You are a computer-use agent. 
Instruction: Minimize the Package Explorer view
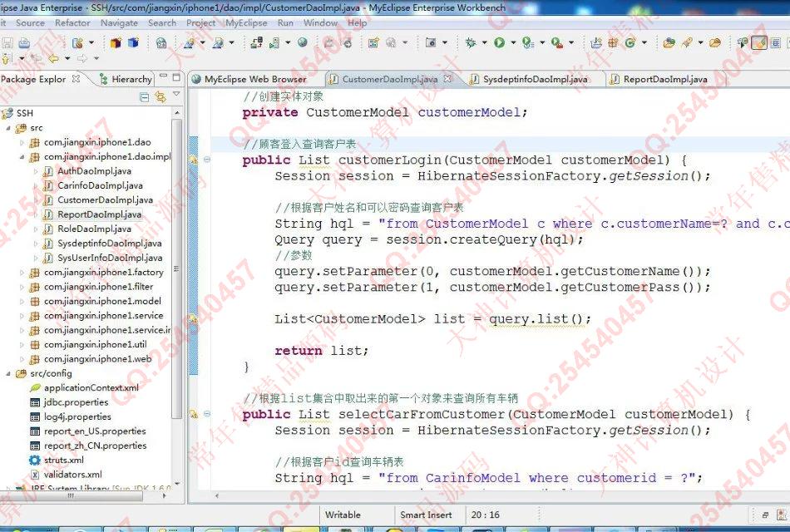click(x=163, y=76)
